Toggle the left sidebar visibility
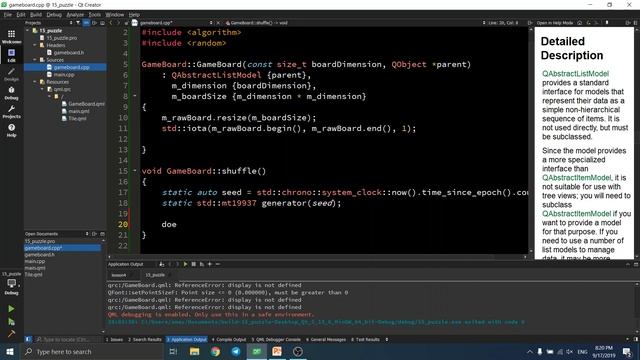This screenshot has width=640, height=360. [x=28, y=339]
